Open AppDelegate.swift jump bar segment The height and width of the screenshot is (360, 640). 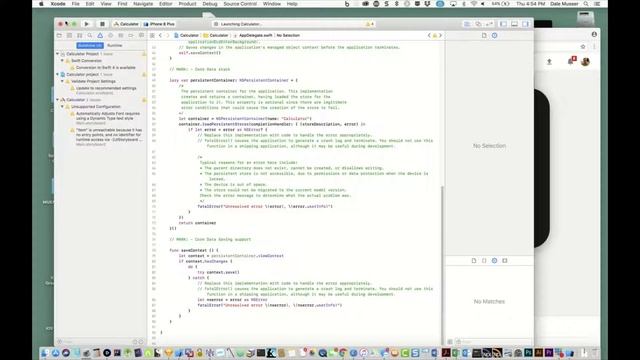(253, 36)
